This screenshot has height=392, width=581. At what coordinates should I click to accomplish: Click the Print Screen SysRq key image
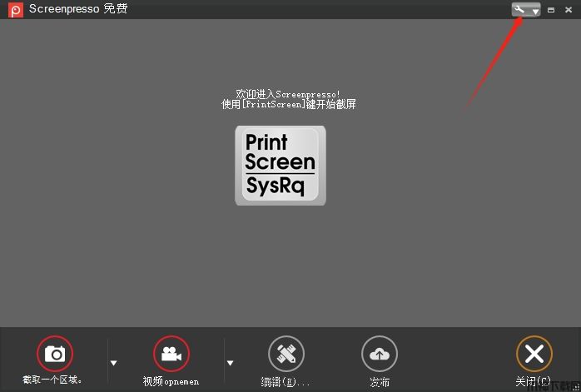pos(281,166)
